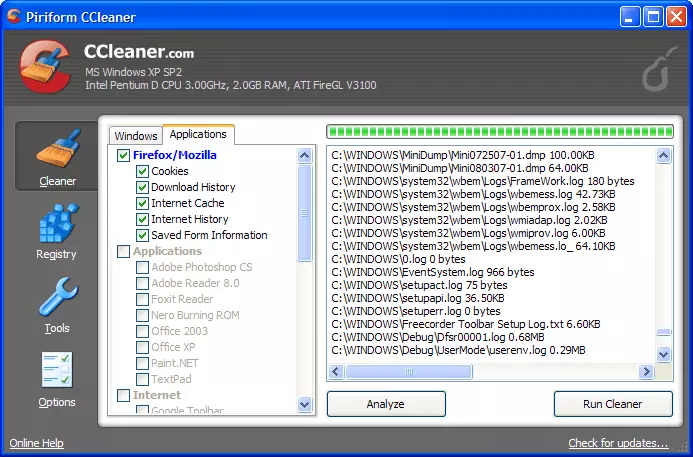693x457 pixels.
Task: Open the Tools wrench icon
Action: 56,298
